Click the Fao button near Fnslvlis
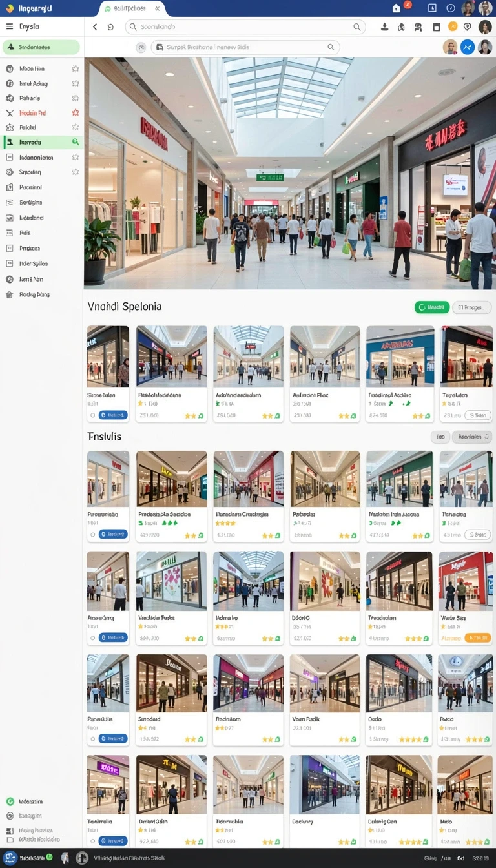496x868 pixels. [x=440, y=437]
